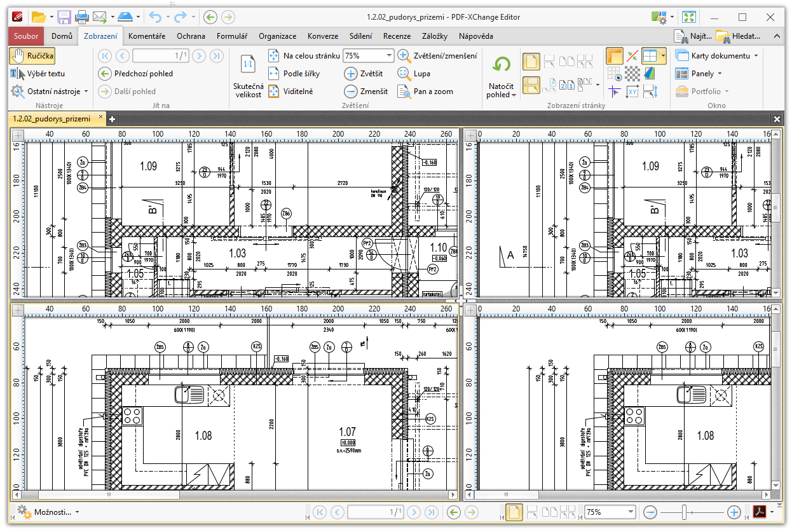Click the status bar zoom slider handle
This screenshot has width=792, height=532.
point(685,512)
